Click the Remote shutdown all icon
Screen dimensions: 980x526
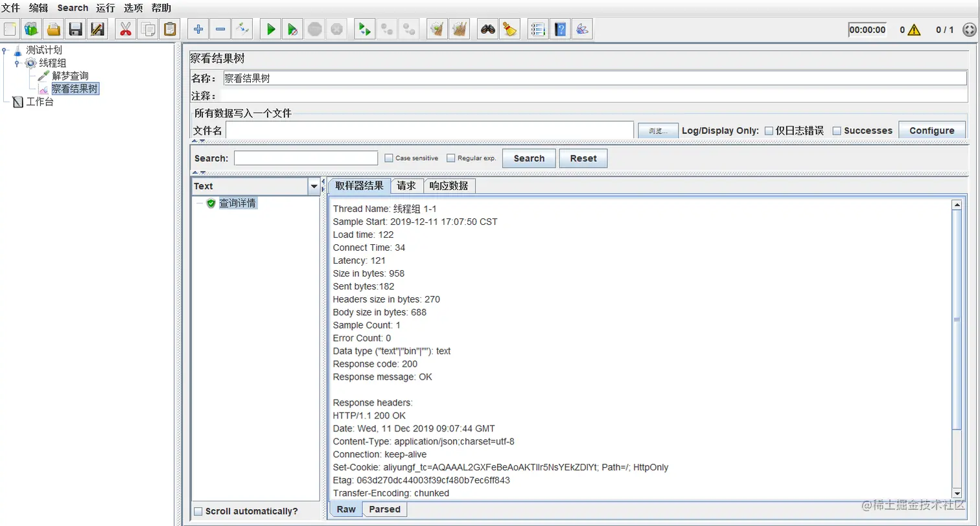(409, 29)
